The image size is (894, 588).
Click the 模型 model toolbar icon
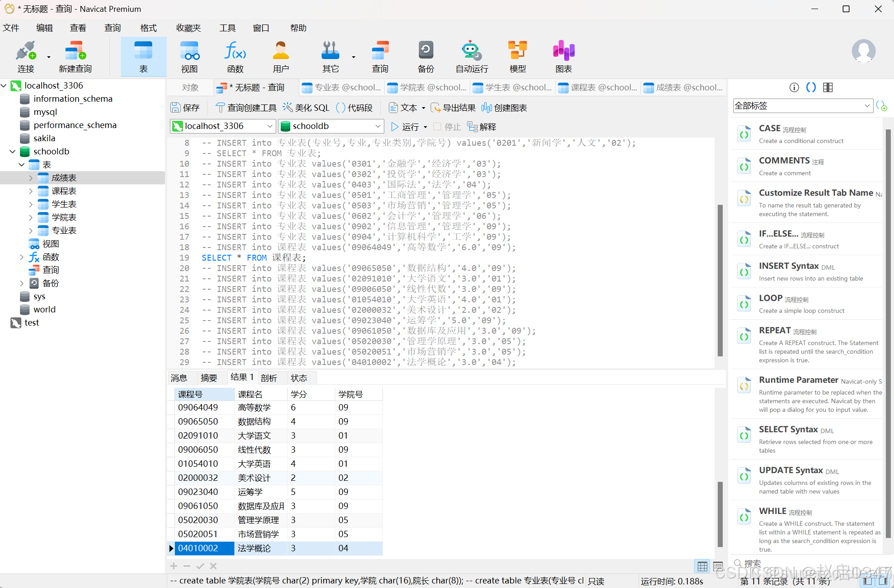517,56
